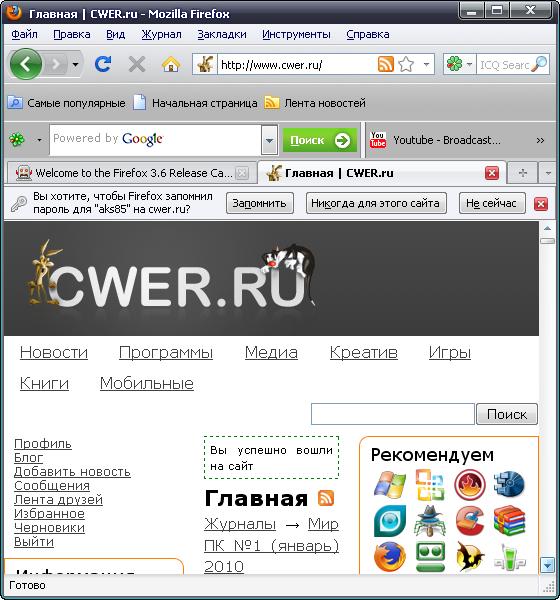Focus the URL address field
Viewport: 560px width, 600px height.
(297, 65)
